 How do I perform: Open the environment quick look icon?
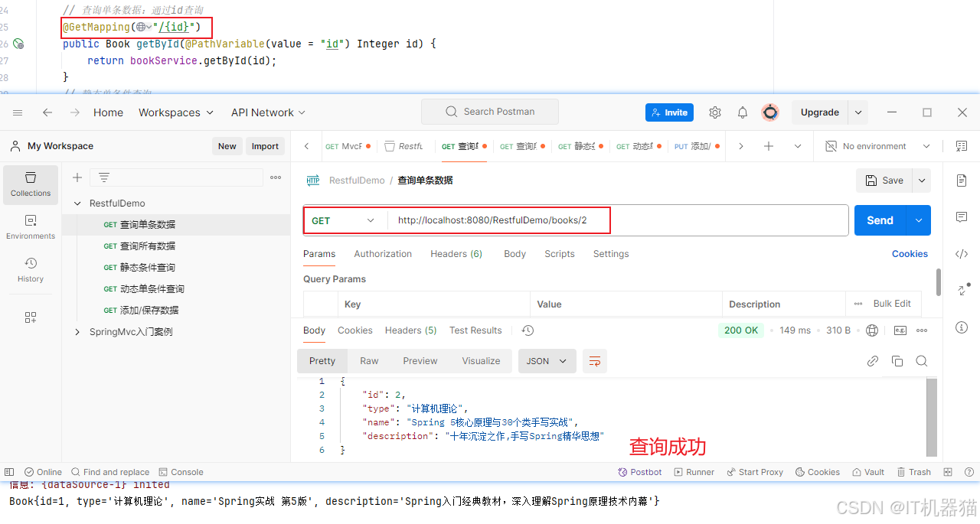pyautogui.click(x=962, y=146)
